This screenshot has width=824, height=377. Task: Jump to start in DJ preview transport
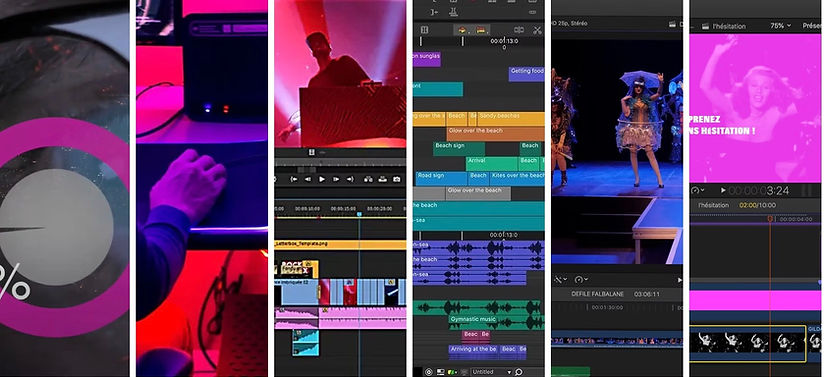pyautogui.click(x=294, y=179)
